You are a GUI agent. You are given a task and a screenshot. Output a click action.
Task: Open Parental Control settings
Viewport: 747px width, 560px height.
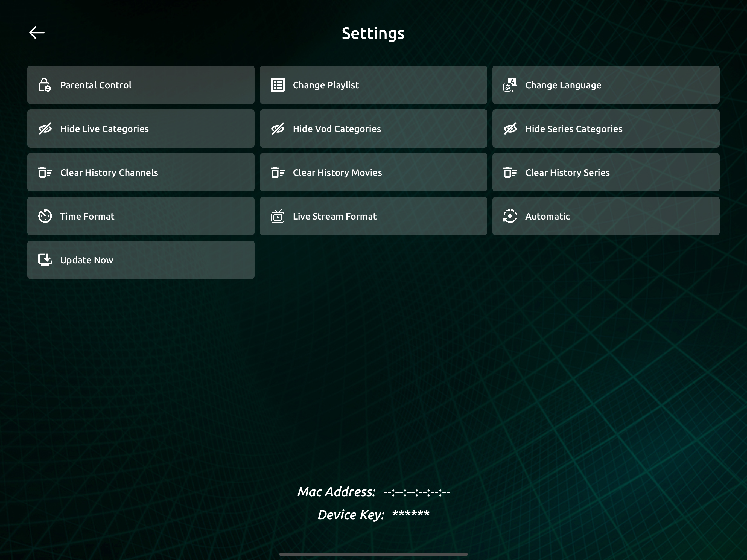click(x=141, y=85)
